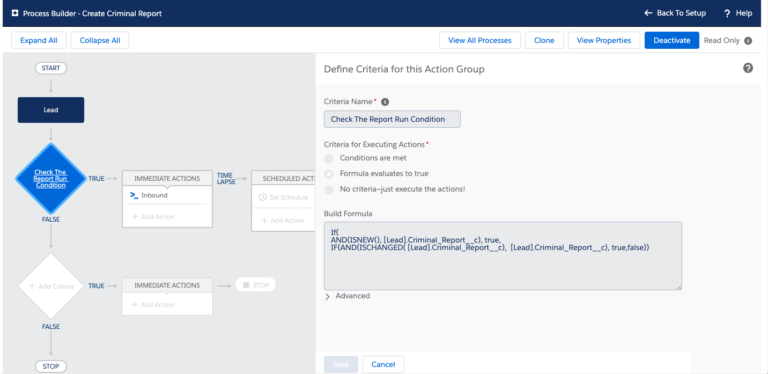Image resolution: width=768 pixels, height=374 pixels.
Task: Open Check The Report Run Condition diamond
Action: click(x=51, y=179)
